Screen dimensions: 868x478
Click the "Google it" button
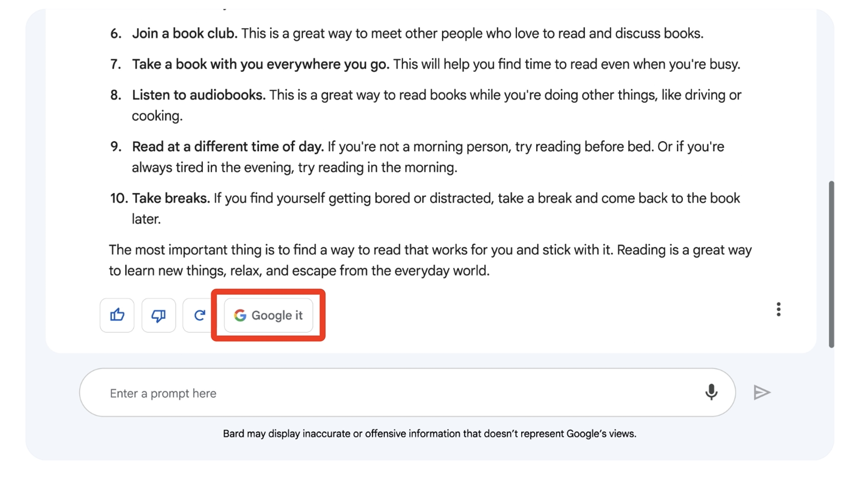click(268, 315)
